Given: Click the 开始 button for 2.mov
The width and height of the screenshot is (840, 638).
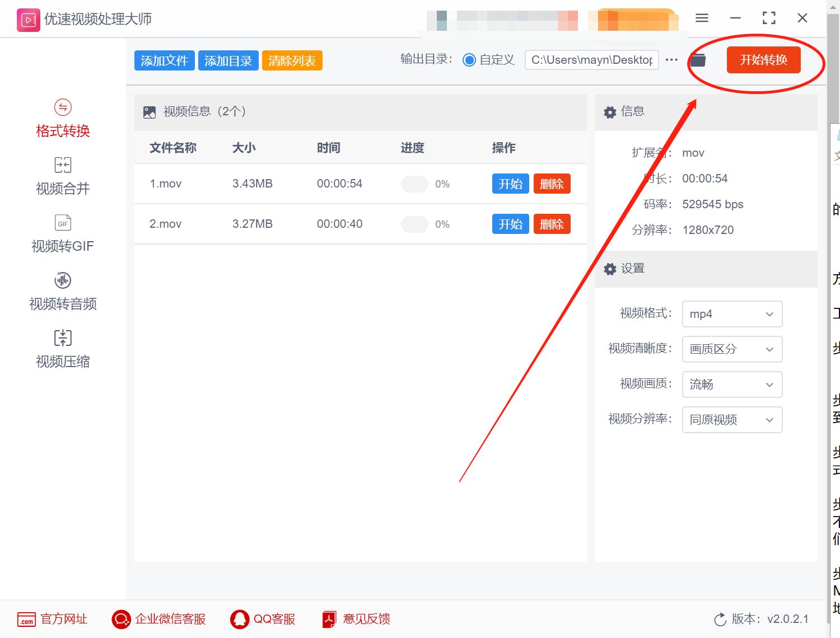Looking at the screenshot, I should 510,224.
